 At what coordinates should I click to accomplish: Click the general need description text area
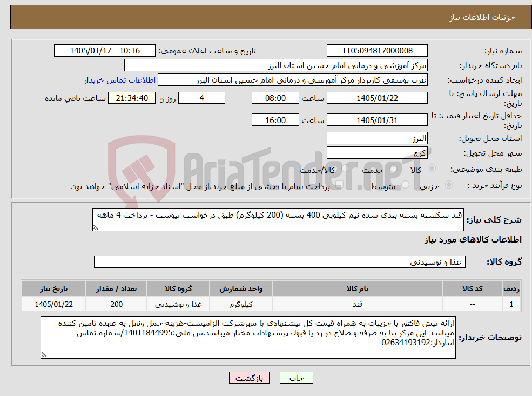tap(278, 219)
